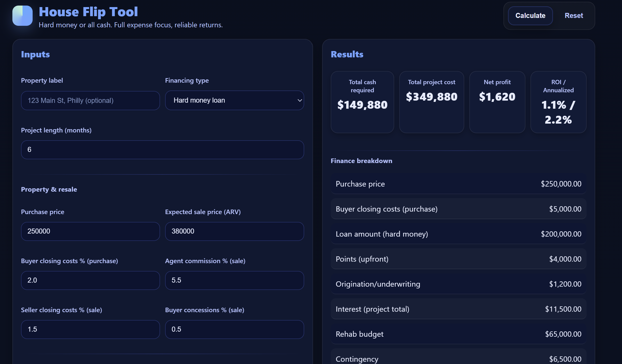Click the dropdown chevron beside Hard money loan
Image resolution: width=622 pixels, height=364 pixels.
[299, 100]
